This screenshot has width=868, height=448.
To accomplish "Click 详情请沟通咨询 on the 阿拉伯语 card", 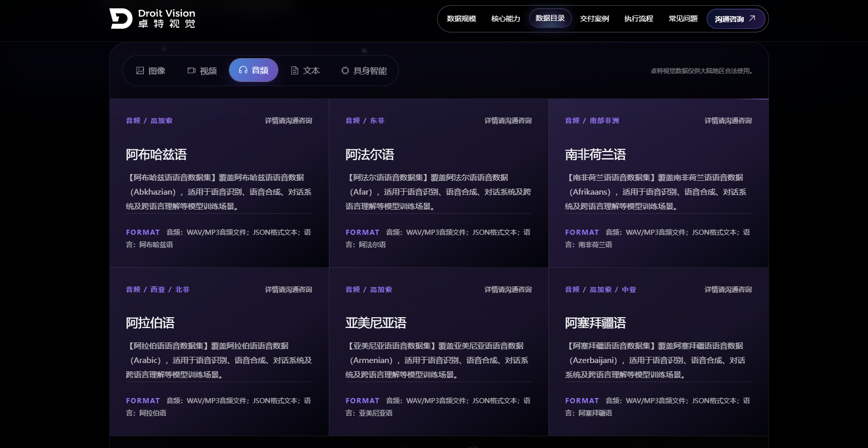I will pos(289,289).
